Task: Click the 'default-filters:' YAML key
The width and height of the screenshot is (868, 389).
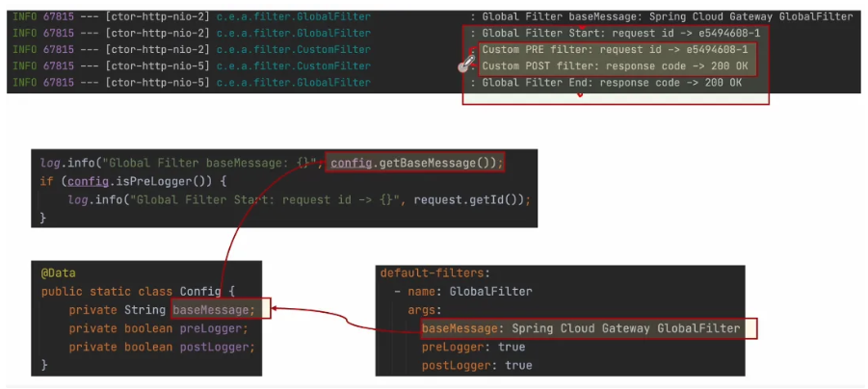Action: 435,273
